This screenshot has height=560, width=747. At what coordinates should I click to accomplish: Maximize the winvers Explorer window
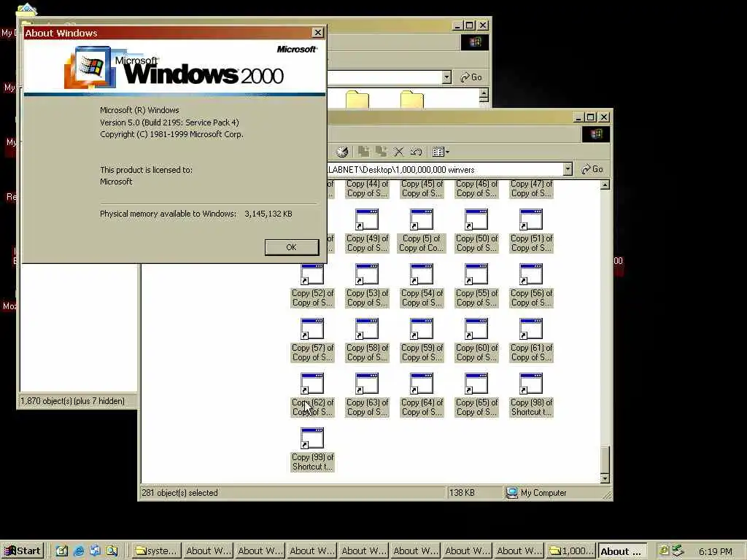pyautogui.click(x=591, y=117)
